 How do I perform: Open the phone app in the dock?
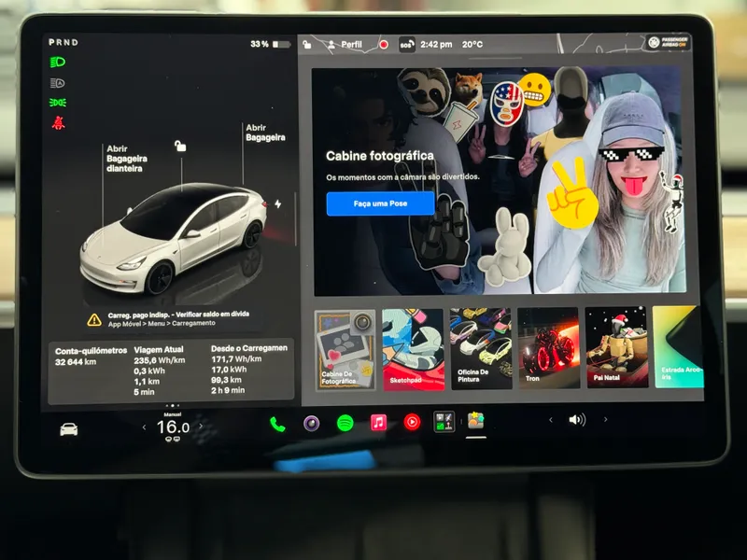click(277, 424)
